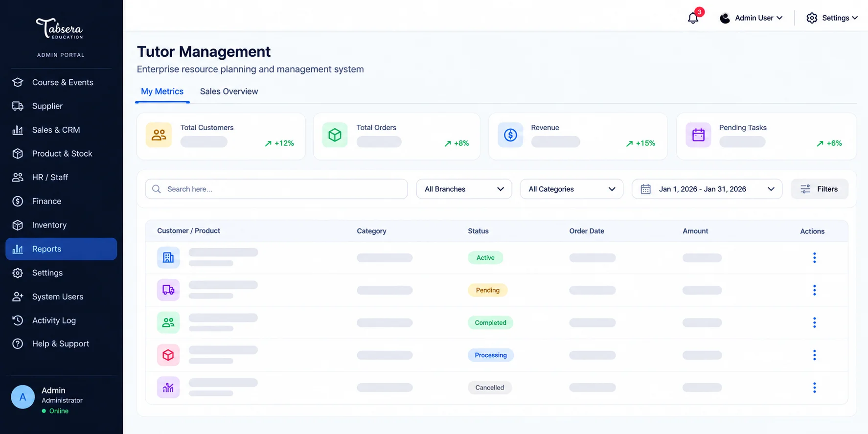Image resolution: width=868 pixels, height=434 pixels.
Task: Switch to the Sales Overview tab
Action: pos(229,91)
